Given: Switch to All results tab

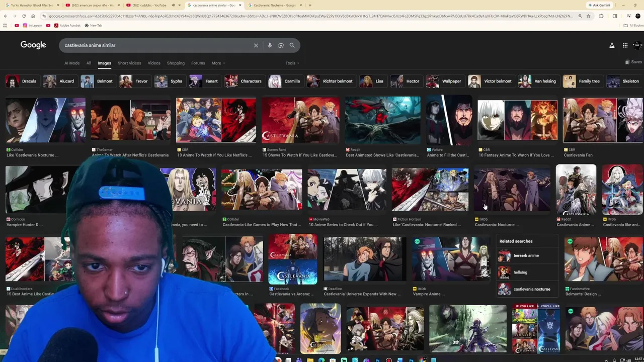Looking at the screenshot, I should [89, 63].
